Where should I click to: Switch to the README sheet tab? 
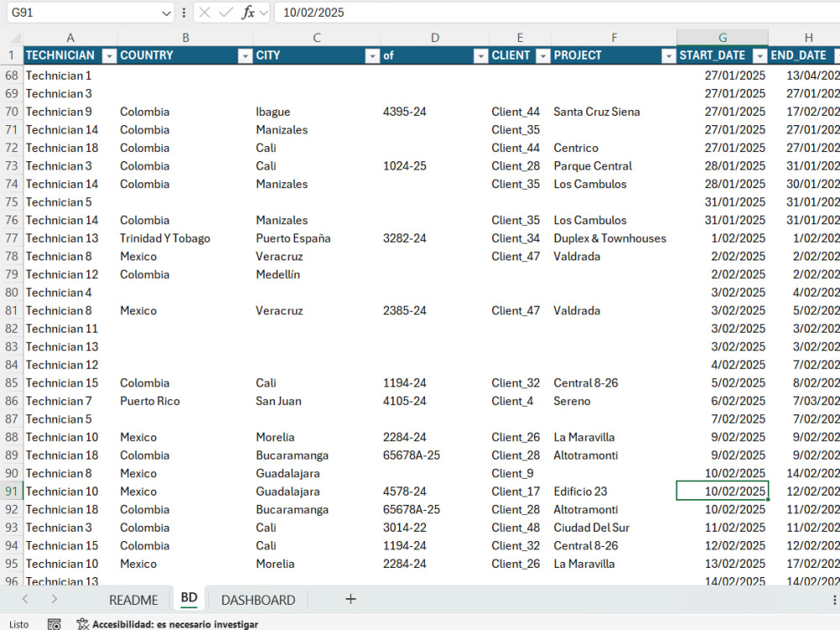point(134,600)
